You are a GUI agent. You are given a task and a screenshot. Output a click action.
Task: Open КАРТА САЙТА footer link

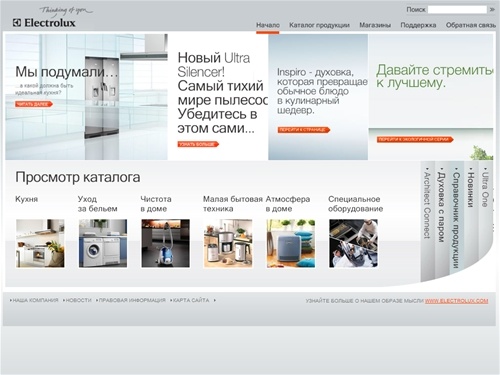coord(190,300)
